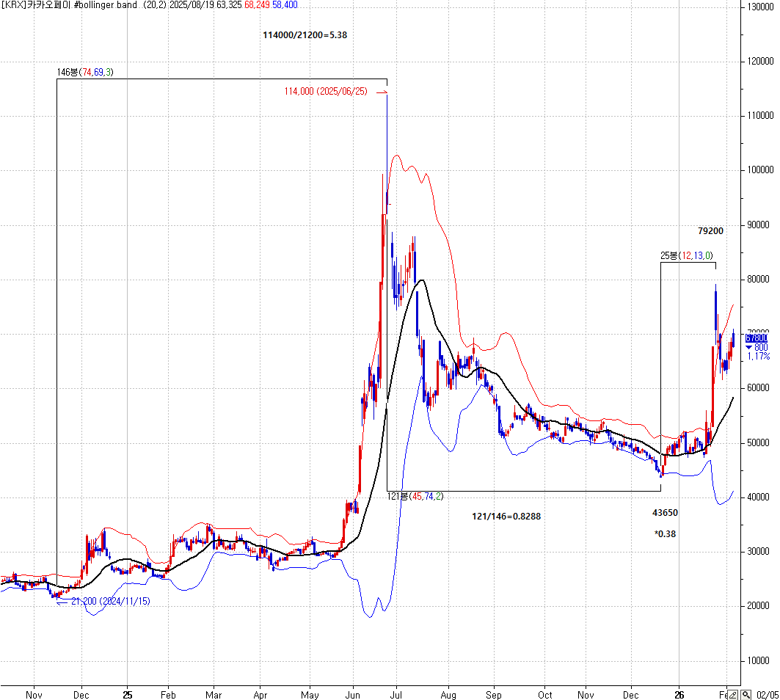Click the *0.38 text annotation

665,534
